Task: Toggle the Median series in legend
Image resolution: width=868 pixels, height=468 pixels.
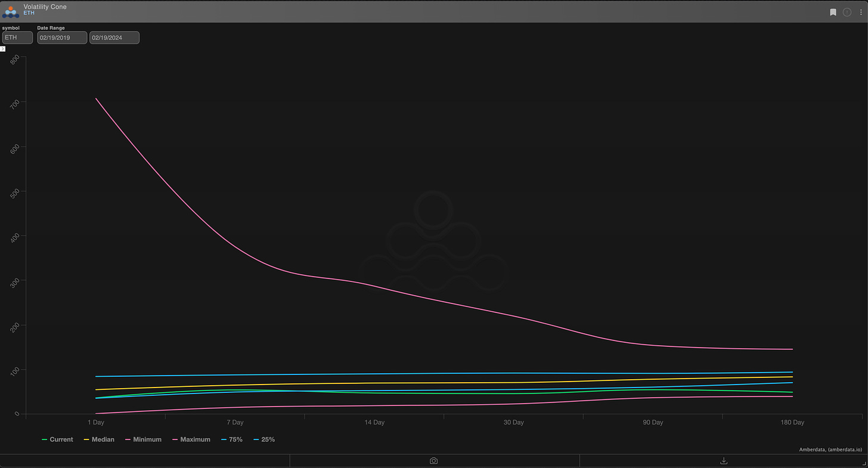Action: [x=99, y=439]
